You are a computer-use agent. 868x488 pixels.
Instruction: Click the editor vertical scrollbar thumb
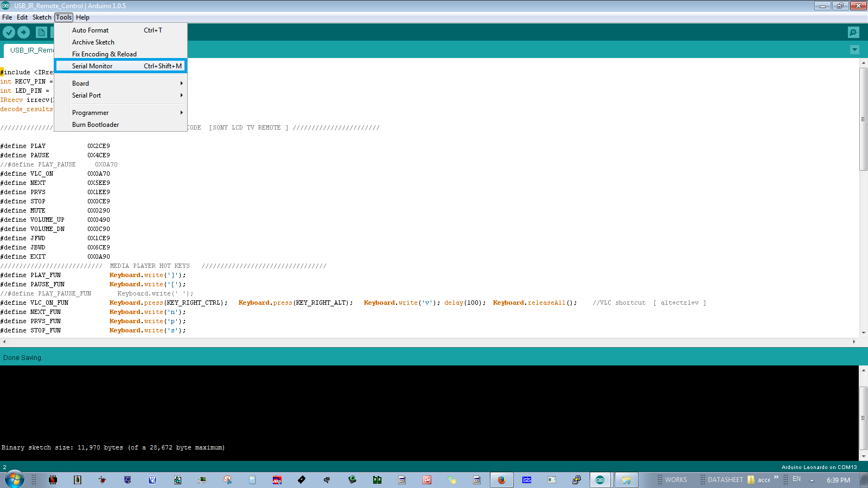(863, 119)
